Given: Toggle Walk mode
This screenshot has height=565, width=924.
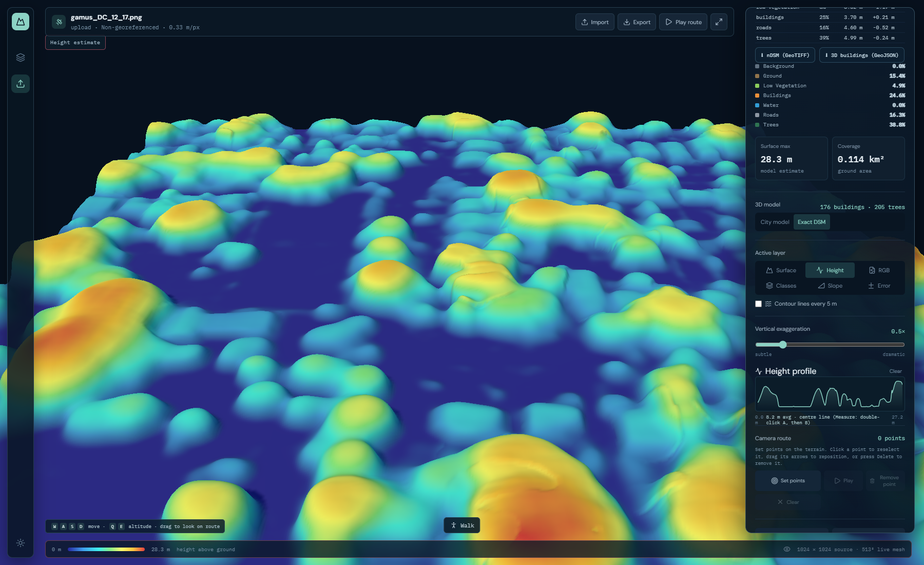Looking at the screenshot, I should tap(462, 525).
